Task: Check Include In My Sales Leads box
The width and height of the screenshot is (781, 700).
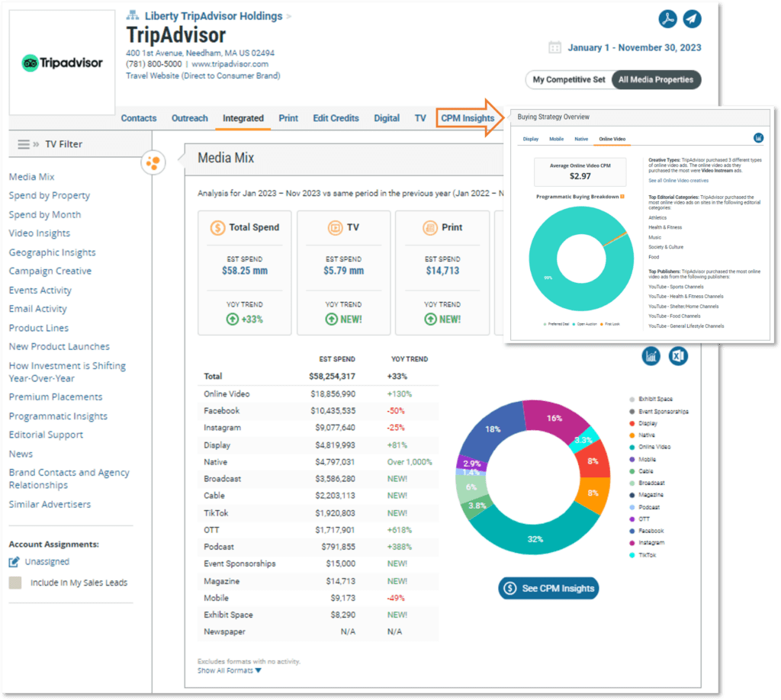Action: pos(15,583)
